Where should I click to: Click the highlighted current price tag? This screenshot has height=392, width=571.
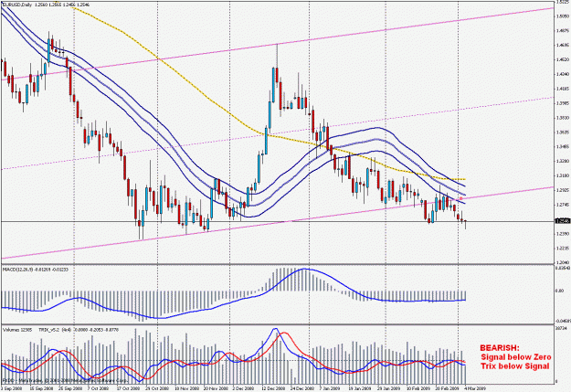(562, 221)
